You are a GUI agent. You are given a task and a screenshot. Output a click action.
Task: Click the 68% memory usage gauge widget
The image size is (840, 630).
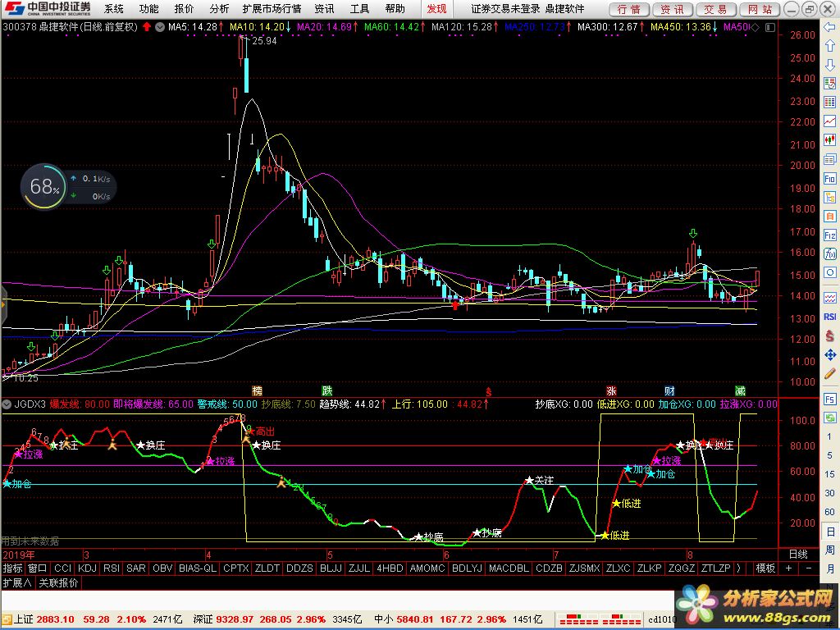(44, 186)
